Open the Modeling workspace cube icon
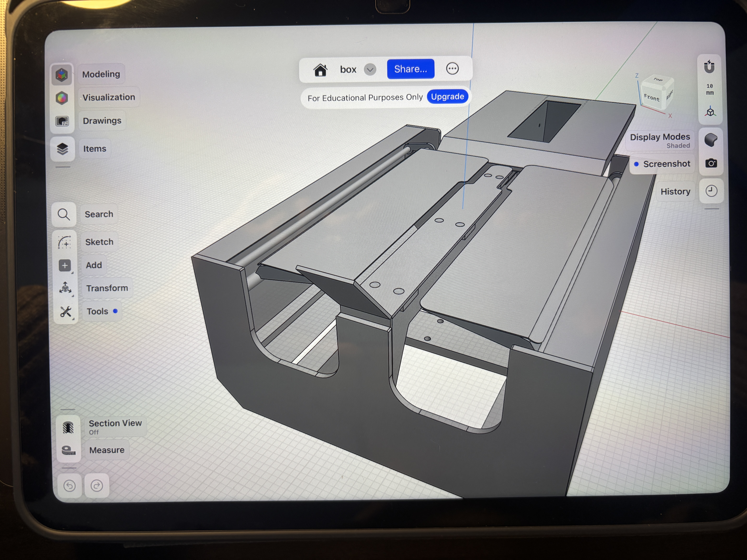The image size is (747, 560). [x=62, y=75]
